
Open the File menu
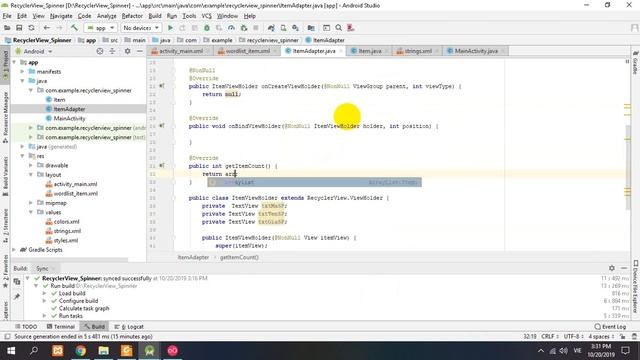[7, 16]
